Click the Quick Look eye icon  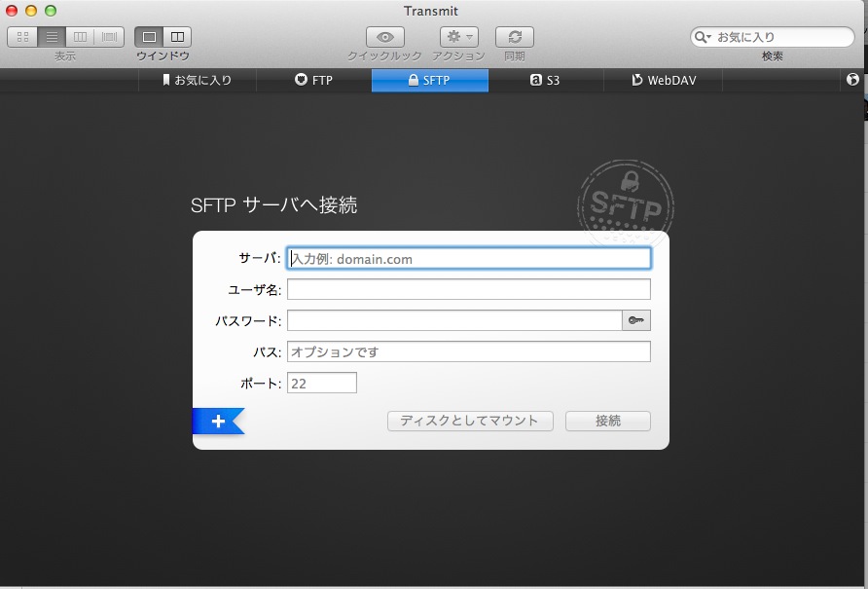(385, 37)
